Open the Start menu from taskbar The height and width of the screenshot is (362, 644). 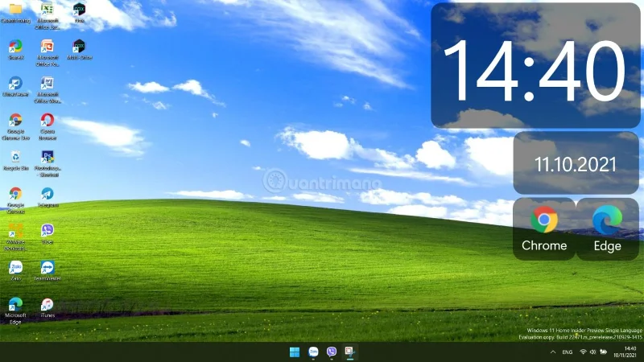click(x=295, y=352)
